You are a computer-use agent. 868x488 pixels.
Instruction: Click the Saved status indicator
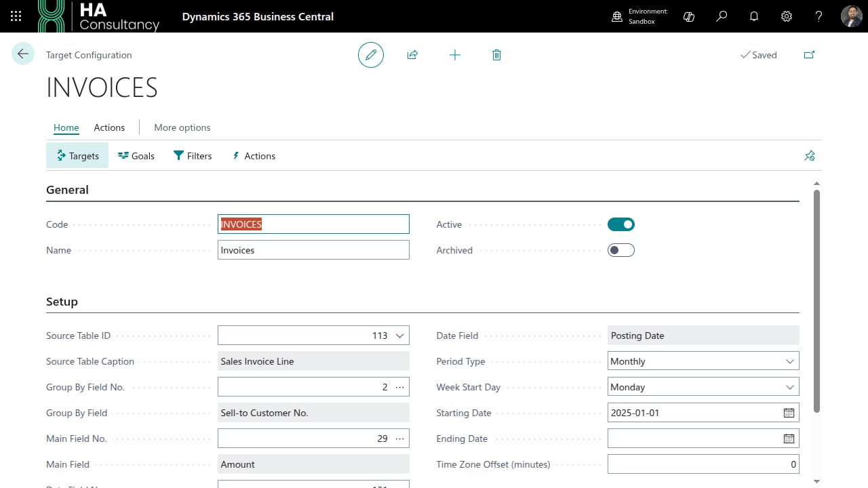coord(759,55)
